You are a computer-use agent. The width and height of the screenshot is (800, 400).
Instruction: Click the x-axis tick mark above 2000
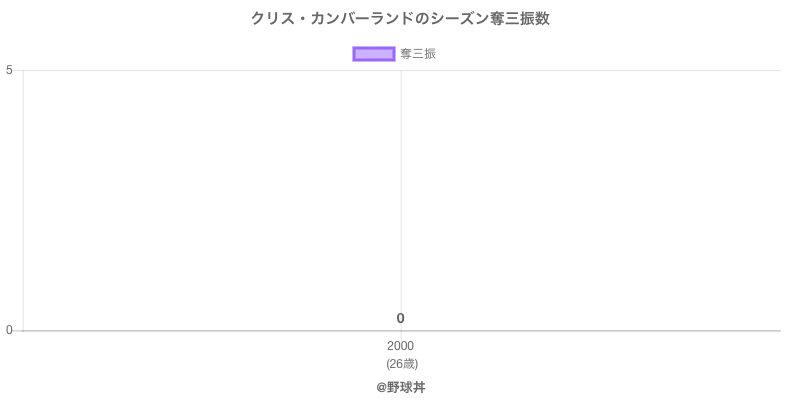pyautogui.click(x=401, y=335)
